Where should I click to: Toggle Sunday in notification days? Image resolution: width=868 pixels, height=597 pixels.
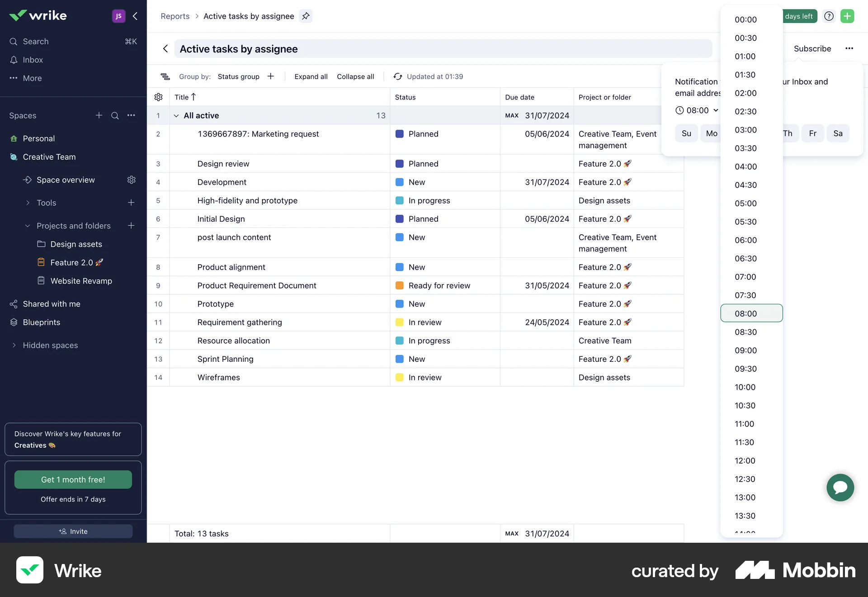(x=686, y=133)
